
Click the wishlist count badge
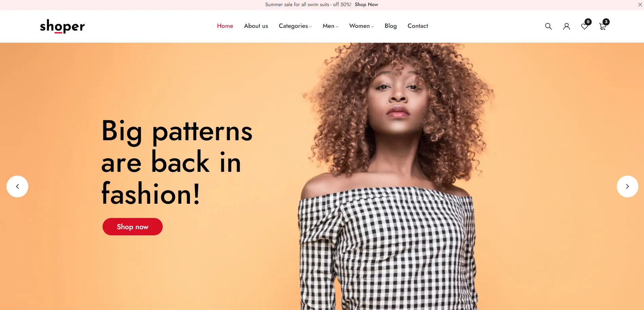(588, 22)
